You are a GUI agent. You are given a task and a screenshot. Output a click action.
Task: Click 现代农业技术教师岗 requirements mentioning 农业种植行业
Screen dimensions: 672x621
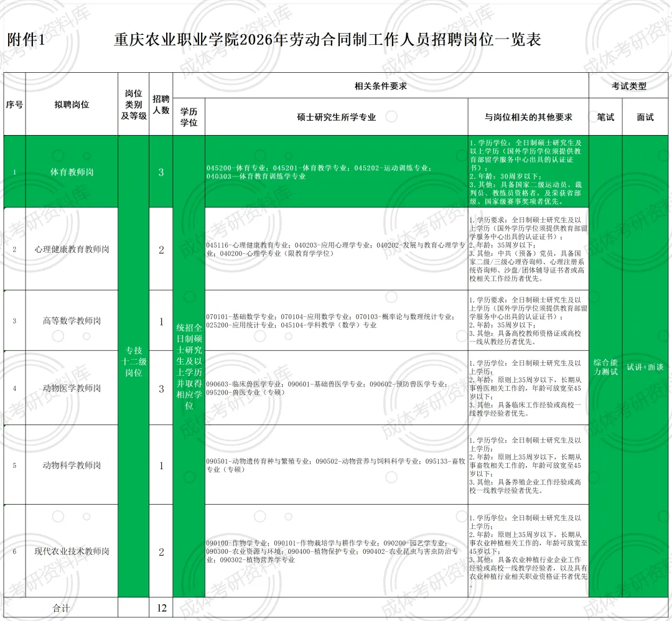528,551
